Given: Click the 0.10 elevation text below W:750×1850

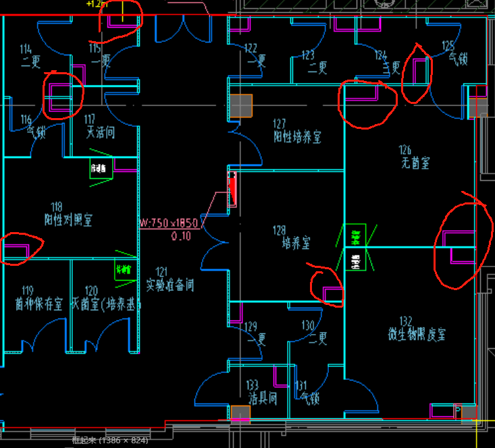Looking at the screenshot, I should [181, 236].
